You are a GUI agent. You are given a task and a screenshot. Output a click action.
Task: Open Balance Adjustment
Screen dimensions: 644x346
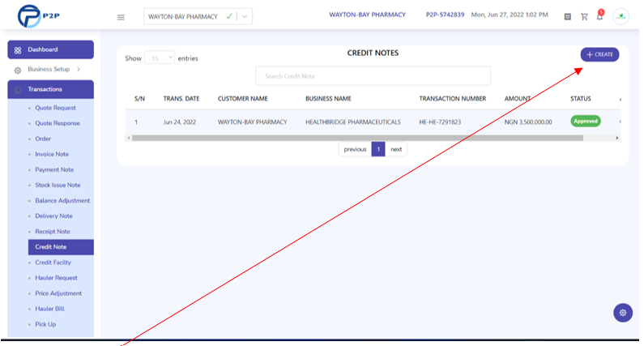tap(62, 200)
